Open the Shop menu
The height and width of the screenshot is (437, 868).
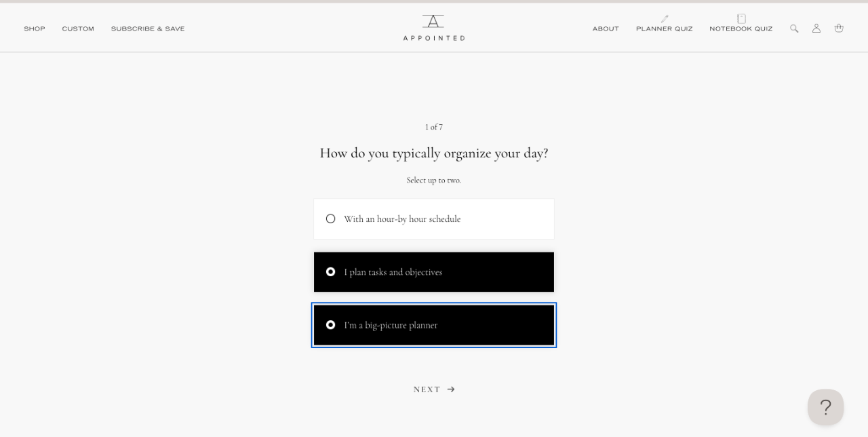coord(35,29)
